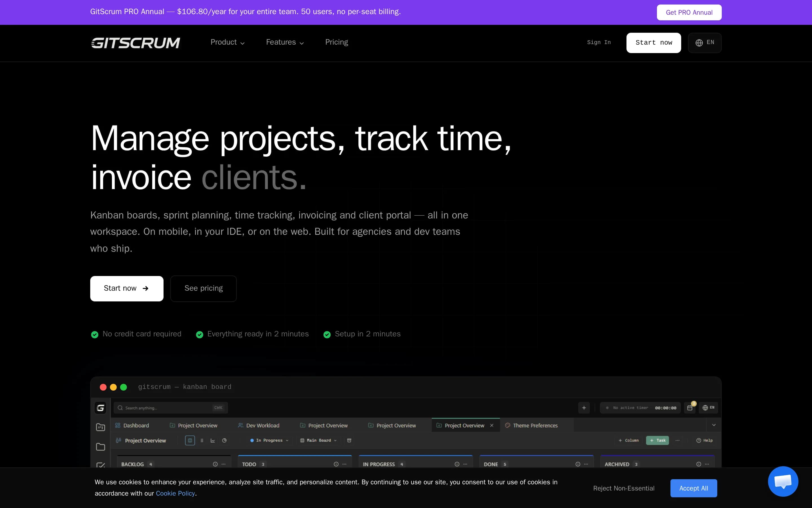Switch to the Theme Preferences tab
Image resolution: width=812 pixels, height=508 pixels.
(531, 425)
